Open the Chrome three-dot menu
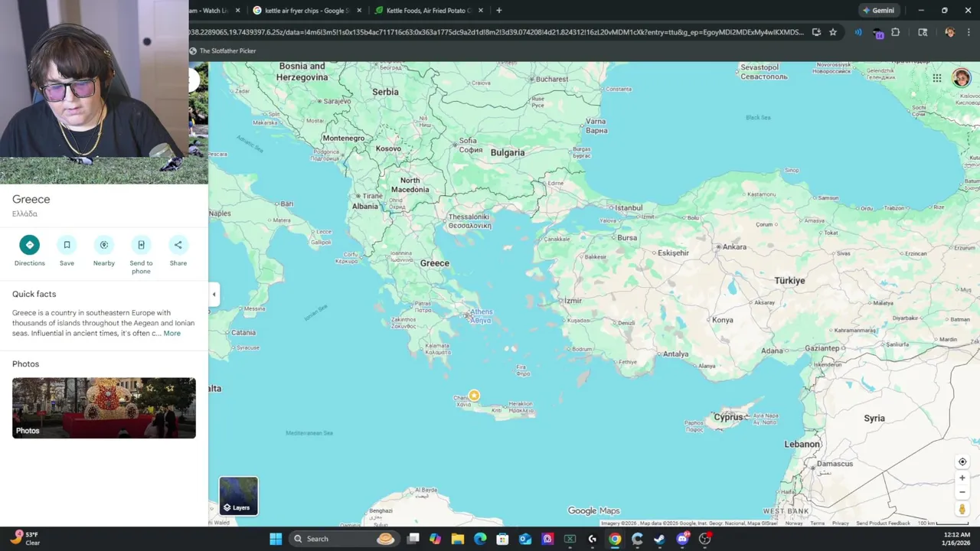Viewport: 980px width, 551px height. (x=969, y=32)
